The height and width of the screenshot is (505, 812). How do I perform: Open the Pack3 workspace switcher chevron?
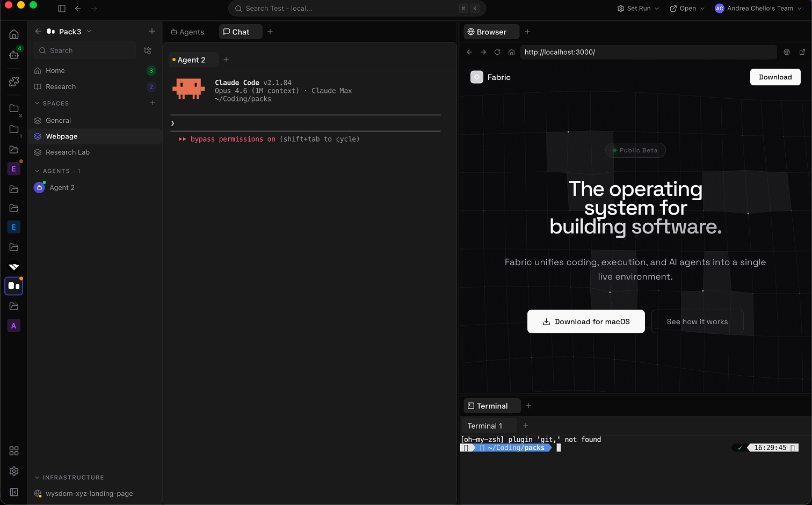(89, 31)
